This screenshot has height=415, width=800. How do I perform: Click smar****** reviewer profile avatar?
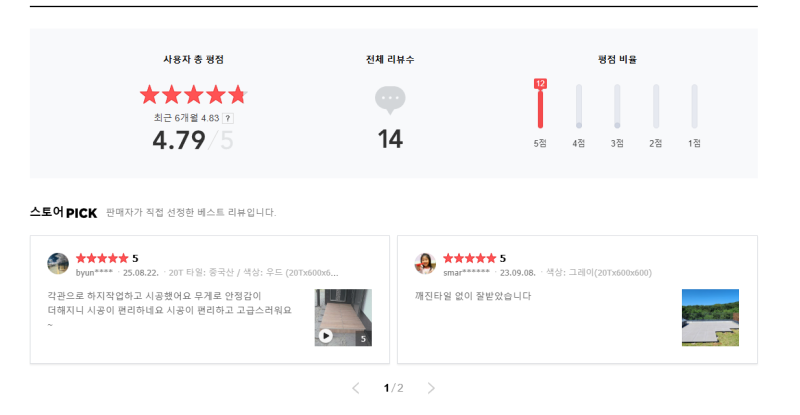click(x=425, y=263)
